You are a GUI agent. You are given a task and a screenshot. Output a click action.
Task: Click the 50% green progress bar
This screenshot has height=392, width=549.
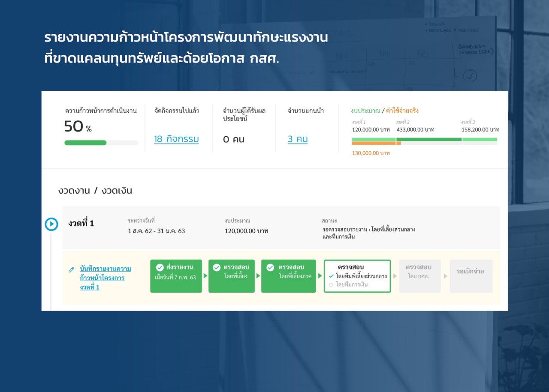[x=85, y=143]
